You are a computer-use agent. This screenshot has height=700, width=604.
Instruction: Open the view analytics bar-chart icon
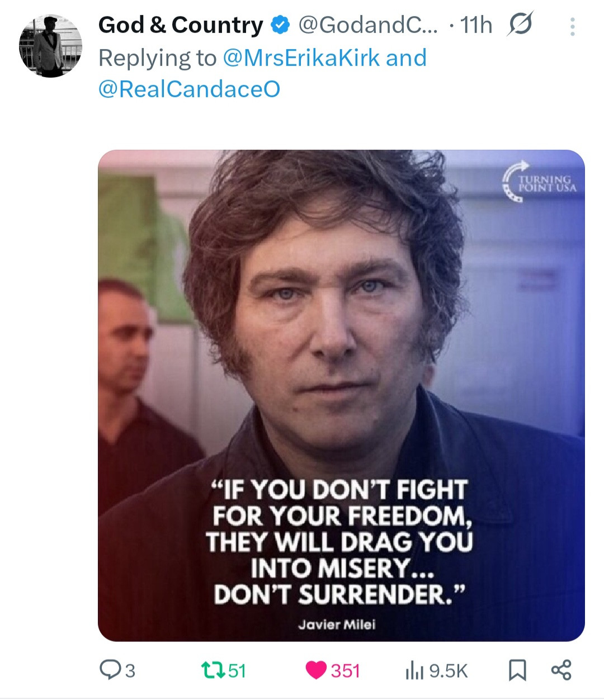point(414,670)
